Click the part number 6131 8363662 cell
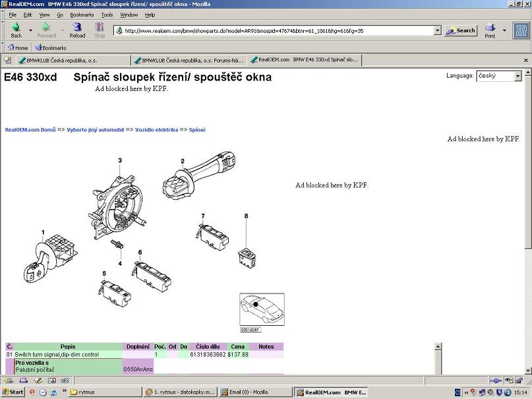This screenshot has height=399, width=532. (208, 355)
